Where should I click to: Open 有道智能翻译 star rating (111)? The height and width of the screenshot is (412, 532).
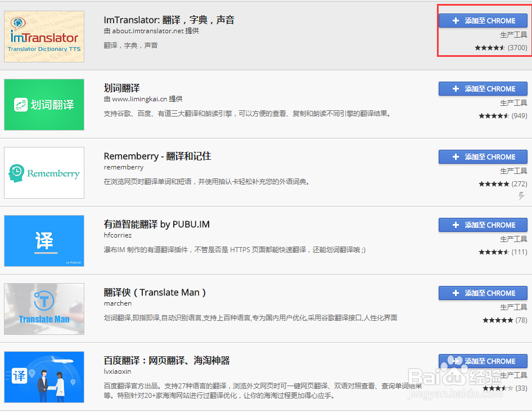click(503, 252)
